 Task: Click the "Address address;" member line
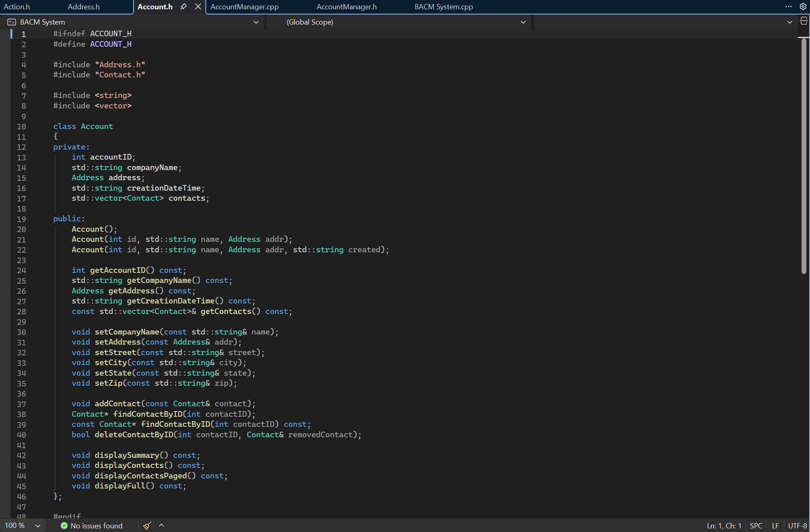(108, 177)
